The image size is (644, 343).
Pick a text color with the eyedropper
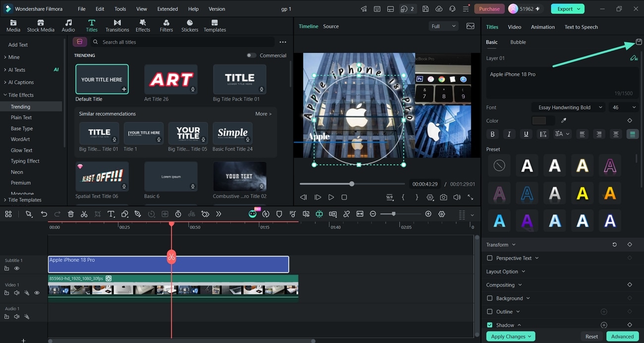pos(564,120)
